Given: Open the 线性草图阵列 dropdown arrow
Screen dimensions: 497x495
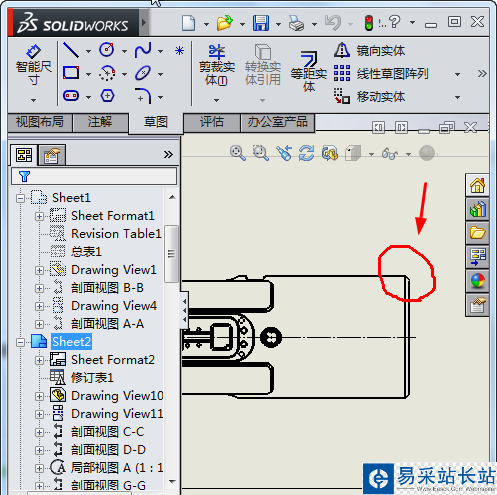Looking at the screenshot, I should pyautogui.click(x=458, y=74).
